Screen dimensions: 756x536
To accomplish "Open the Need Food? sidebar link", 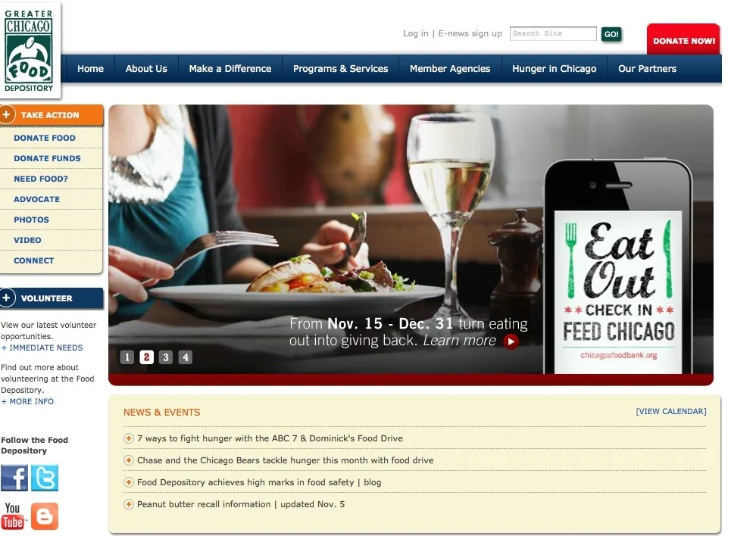I will coord(41,179).
